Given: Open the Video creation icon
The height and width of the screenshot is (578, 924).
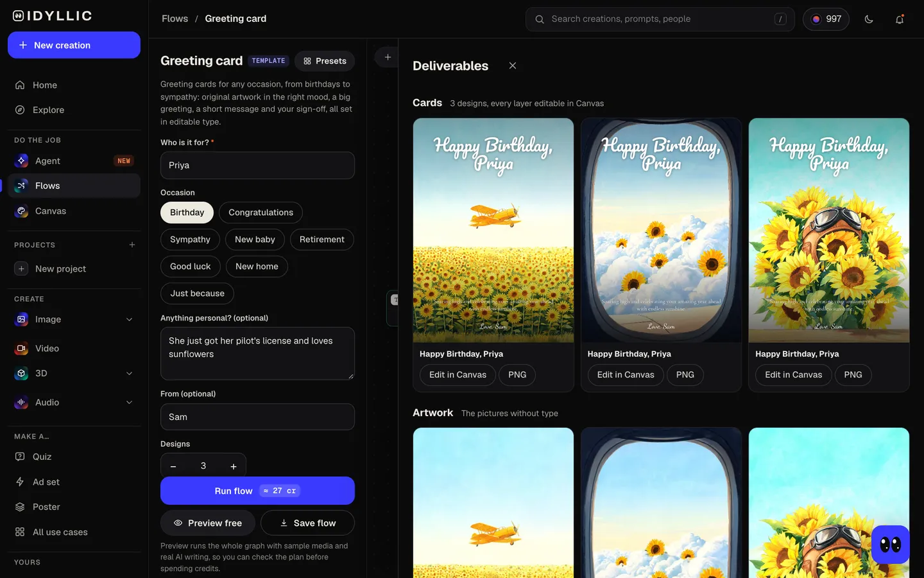Looking at the screenshot, I should 21,348.
